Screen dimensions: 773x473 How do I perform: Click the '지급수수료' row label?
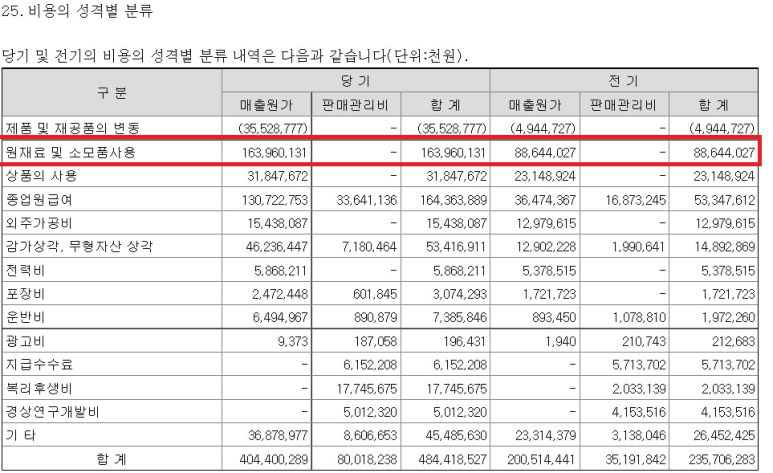click(39, 364)
